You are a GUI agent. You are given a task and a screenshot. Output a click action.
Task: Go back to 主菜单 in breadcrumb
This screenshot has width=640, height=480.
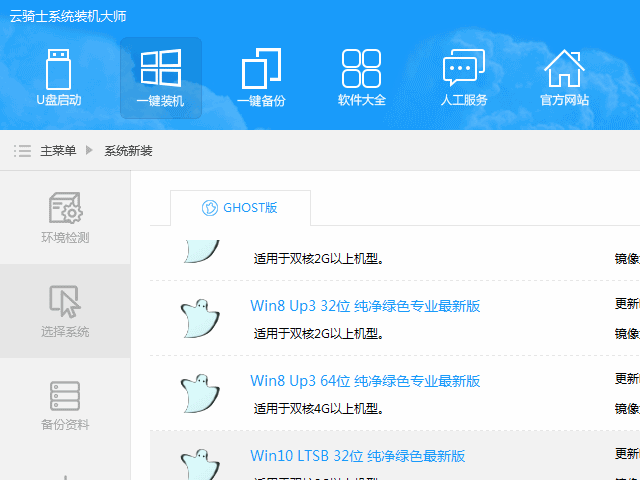(58, 151)
